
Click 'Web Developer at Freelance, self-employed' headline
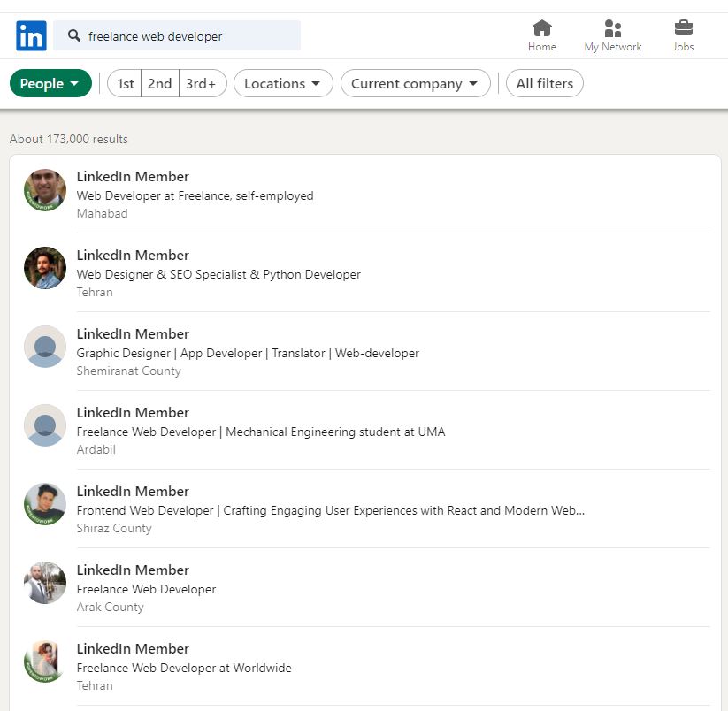(195, 195)
